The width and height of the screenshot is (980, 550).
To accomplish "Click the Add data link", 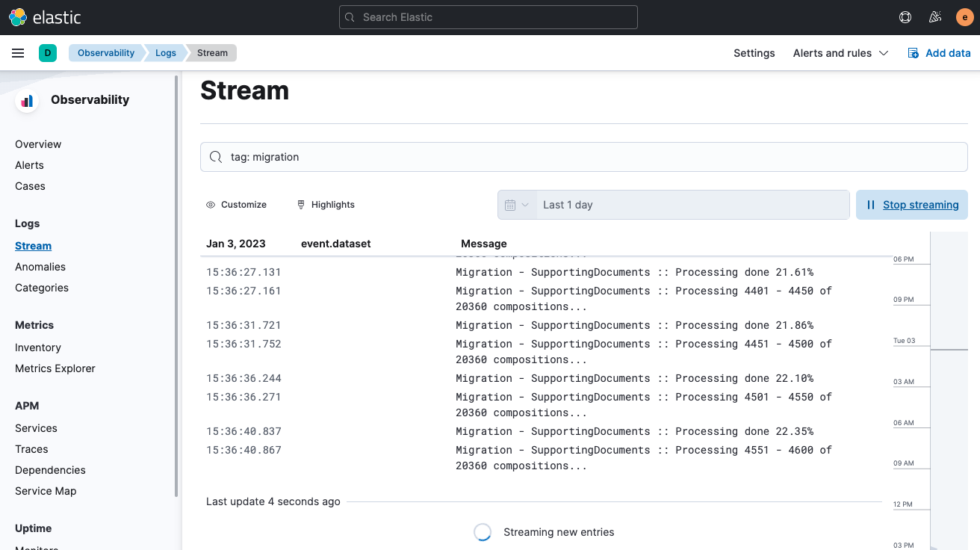I will 939,53.
